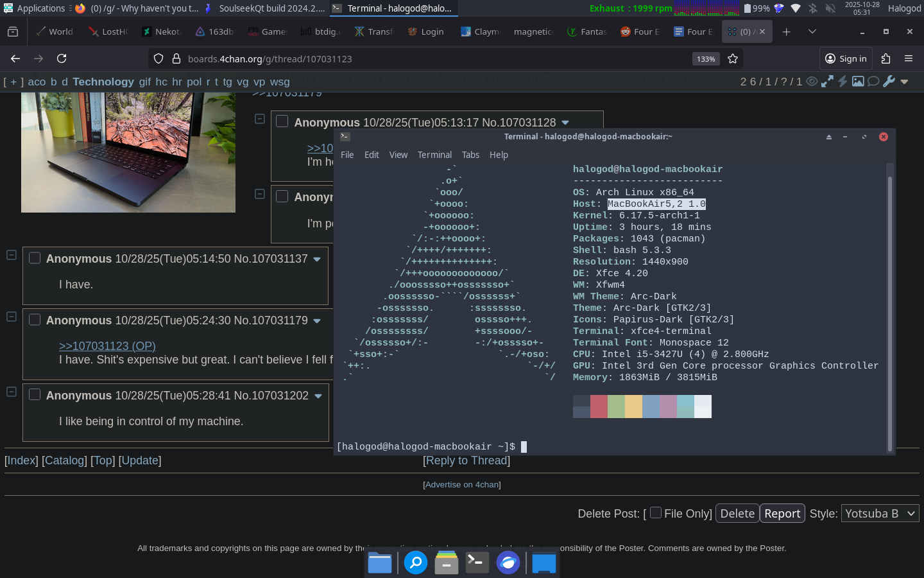Click the >>107031123 (OP) quote link
This screenshot has height=578, width=924.
tap(107, 346)
